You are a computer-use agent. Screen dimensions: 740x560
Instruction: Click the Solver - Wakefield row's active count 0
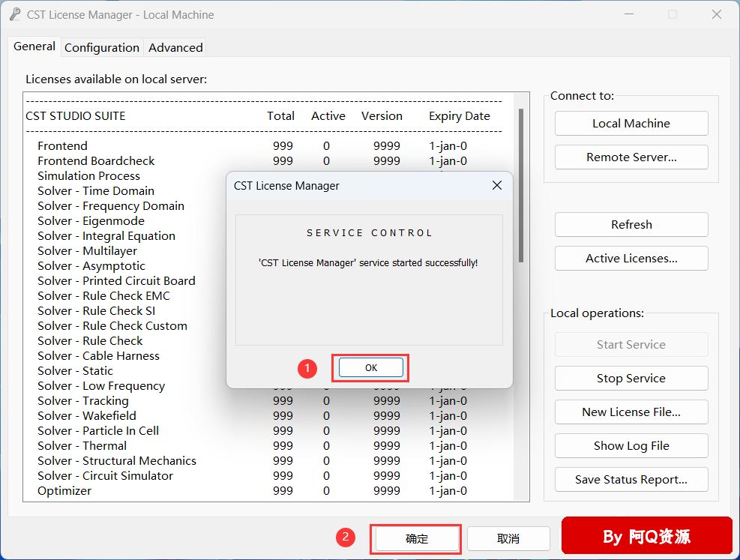(x=326, y=415)
